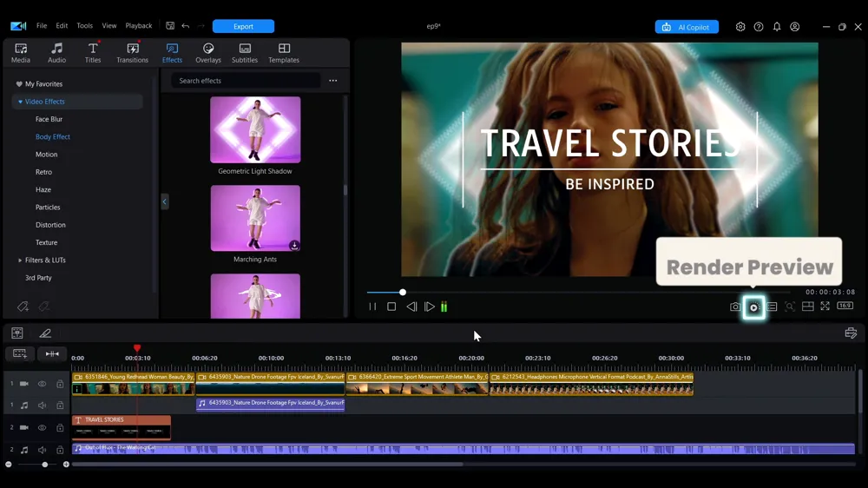The image size is (868, 488).
Task: Save the project with the save icon
Action: pyautogui.click(x=170, y=25)
